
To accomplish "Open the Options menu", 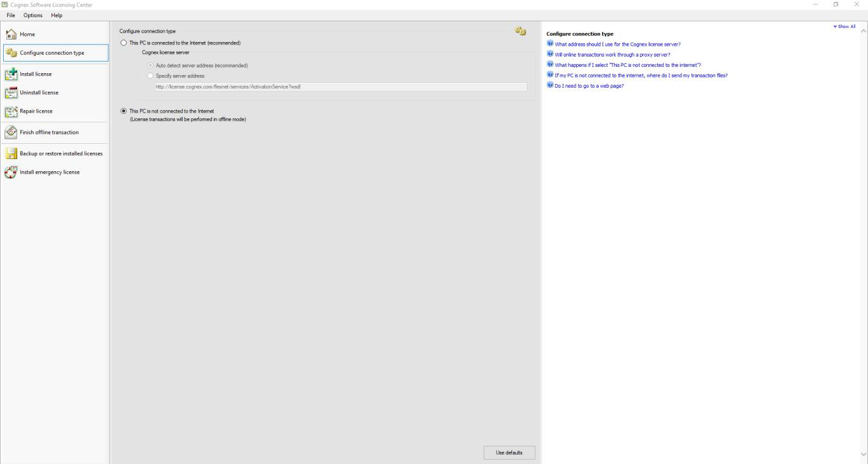I will click(x=32, y=15).
